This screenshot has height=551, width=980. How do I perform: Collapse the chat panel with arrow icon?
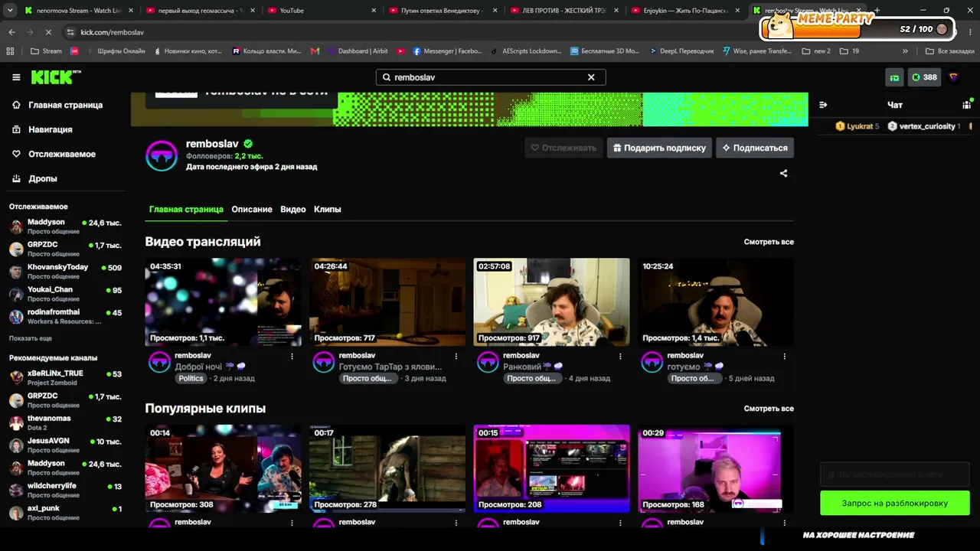(x=823, y=105)
